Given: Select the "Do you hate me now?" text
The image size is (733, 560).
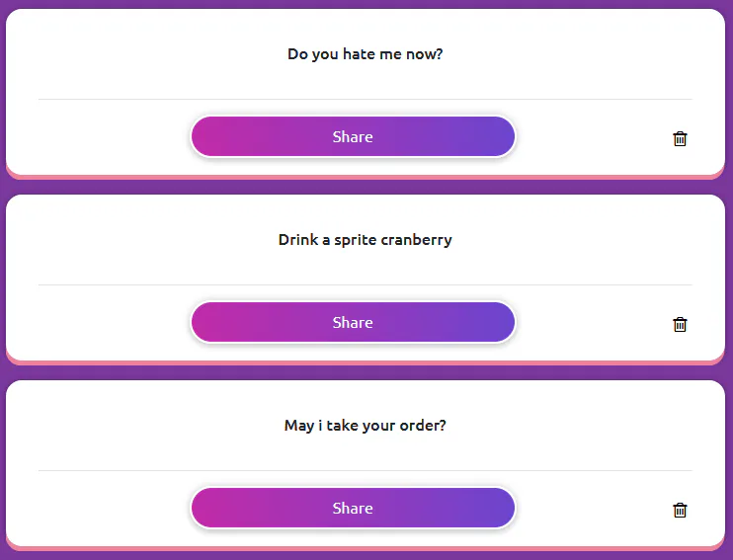Looking at the screenshot, I should pyautogui.click(x=365, y=54).
